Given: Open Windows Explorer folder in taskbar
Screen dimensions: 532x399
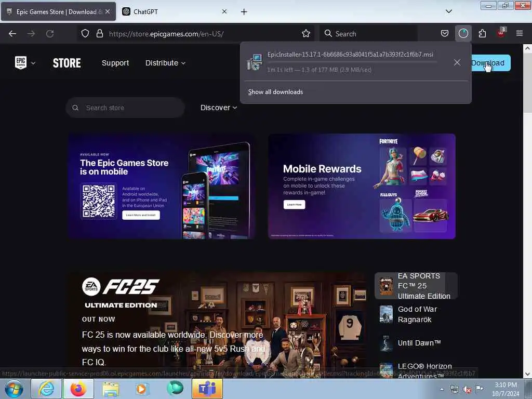Looking at the screenshot, I should (111, 390).
